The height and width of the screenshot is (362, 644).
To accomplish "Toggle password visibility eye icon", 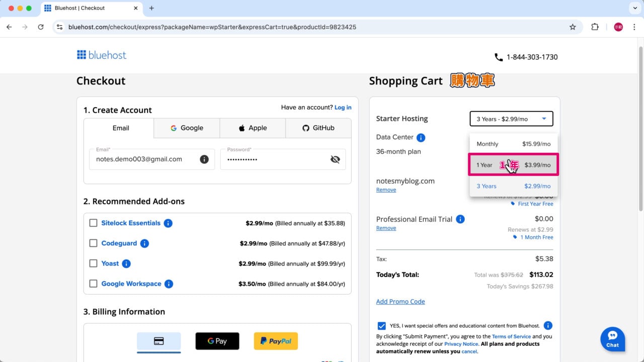I will coord(335,159).
